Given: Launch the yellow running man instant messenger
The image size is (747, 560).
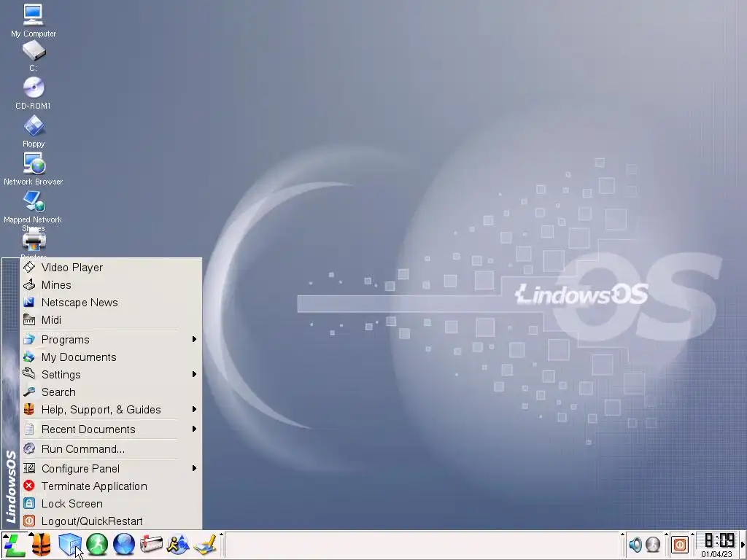Looking at the screenshot, I should tap(178, 545).
